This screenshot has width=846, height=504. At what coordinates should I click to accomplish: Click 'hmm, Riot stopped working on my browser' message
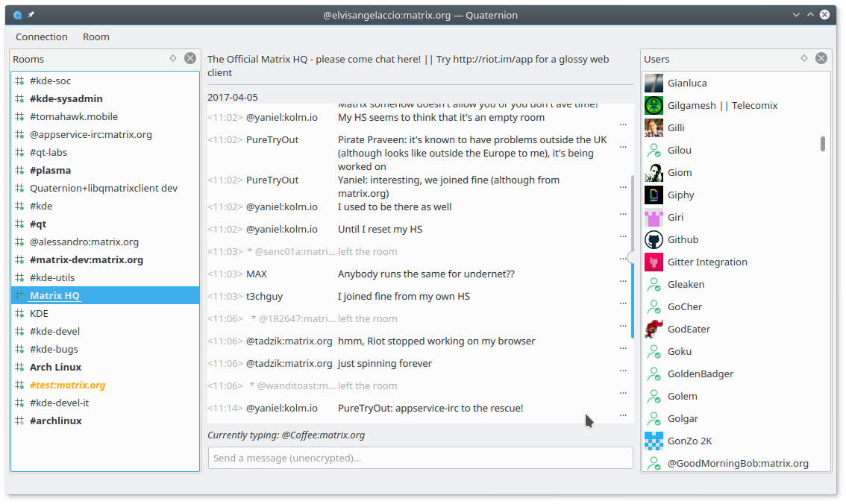pyautogui.click(x=436, y=341)
